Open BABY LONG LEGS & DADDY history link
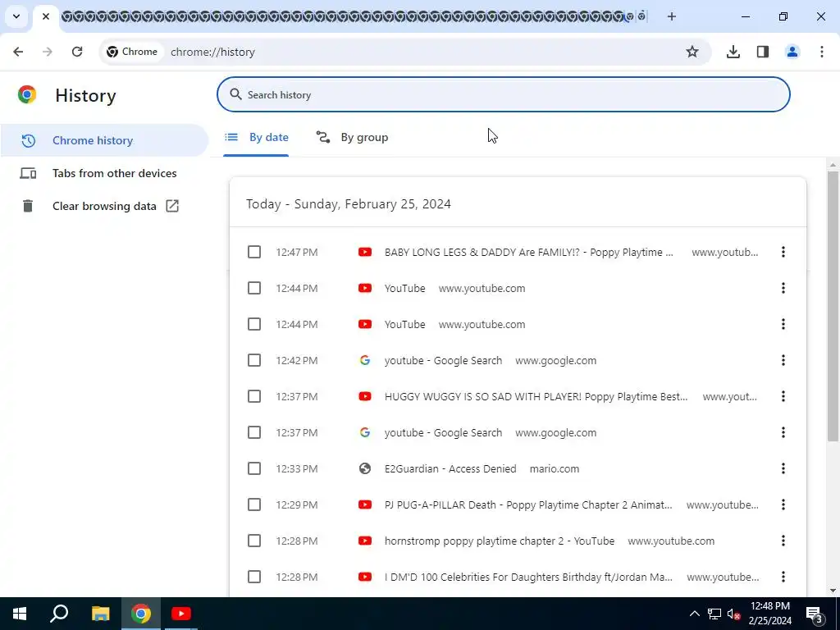This screenshot has width=840, height=630. (x=529, y=253)
